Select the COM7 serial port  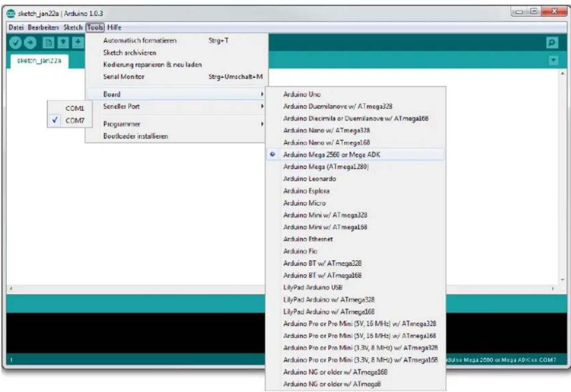[x=69, y=120]
